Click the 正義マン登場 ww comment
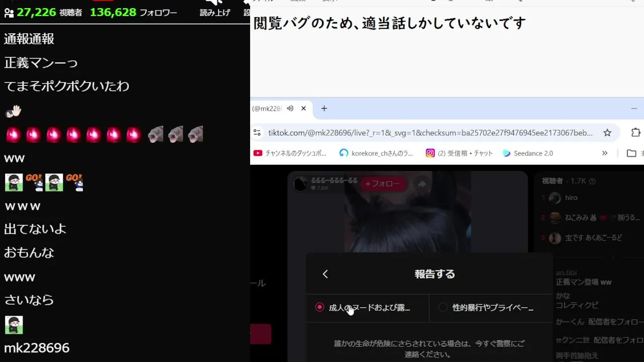Viewport: 644px width, 362px height. [x=584, y=282]
